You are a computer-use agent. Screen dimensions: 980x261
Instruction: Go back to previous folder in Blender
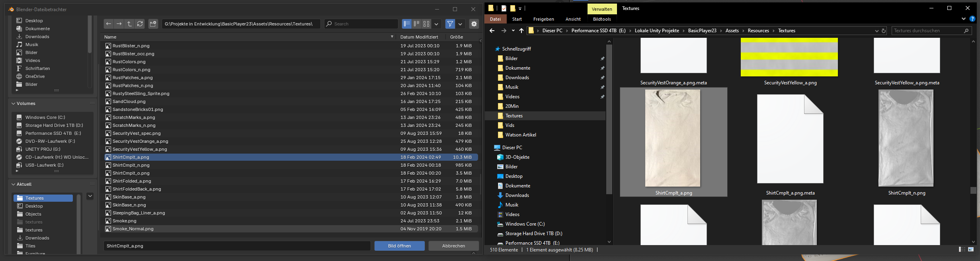[x=108, y=24]
